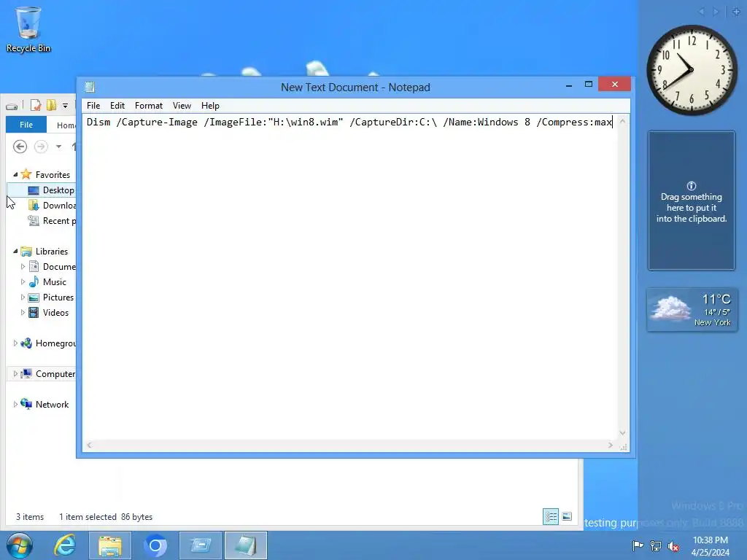Minimize the Notepad window
This screenshot has width=747, height=560.
point(569,85)
